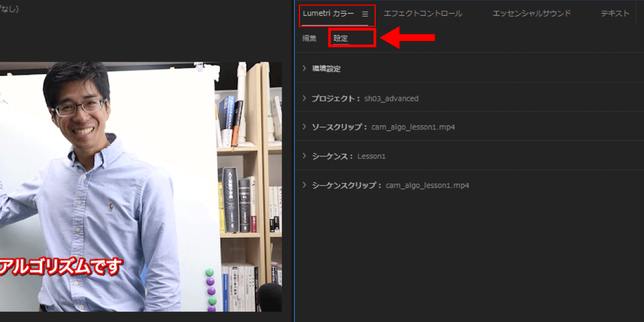The height and width of the screenshot is (322, 644).
Task: Expand the 環境設定 section chevron
Action: pyautogui.click(x=304, y=69)
